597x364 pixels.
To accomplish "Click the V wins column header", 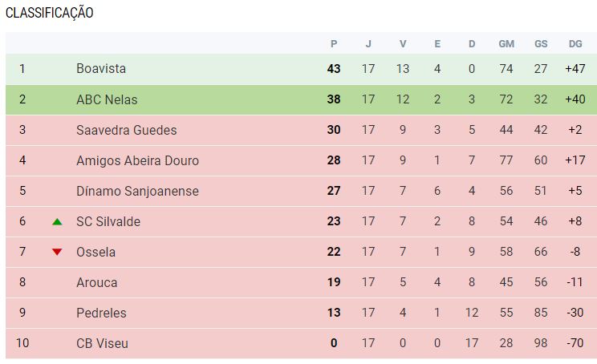I will click(x=403, y=43).
